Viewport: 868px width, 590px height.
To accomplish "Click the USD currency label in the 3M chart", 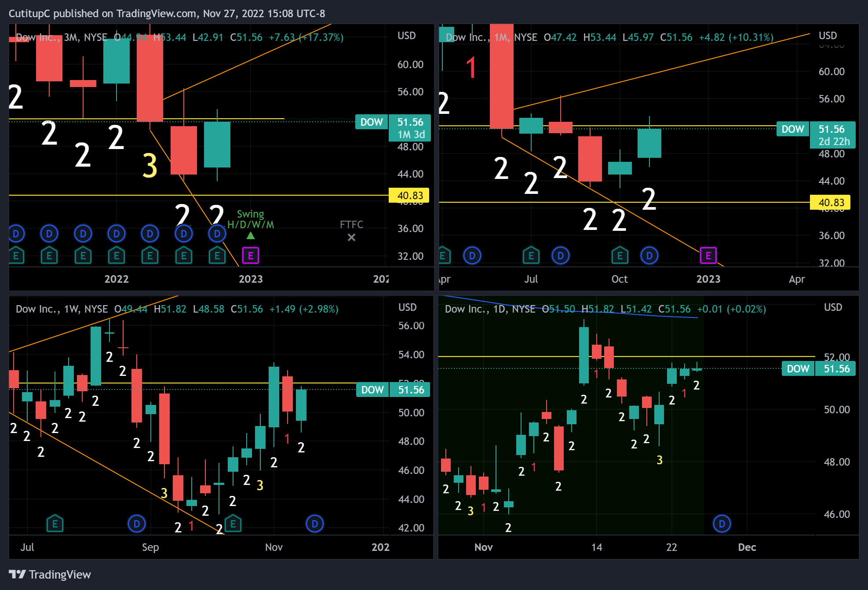I will pyautogui.click(x=407, y=36).
